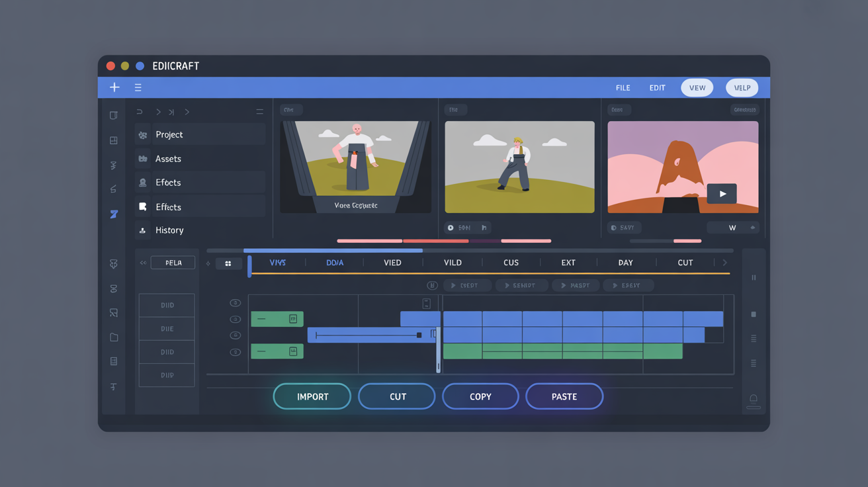Screen dimensions: 868x487
Task: Click the PELA button
Action: tap(173, 263)
